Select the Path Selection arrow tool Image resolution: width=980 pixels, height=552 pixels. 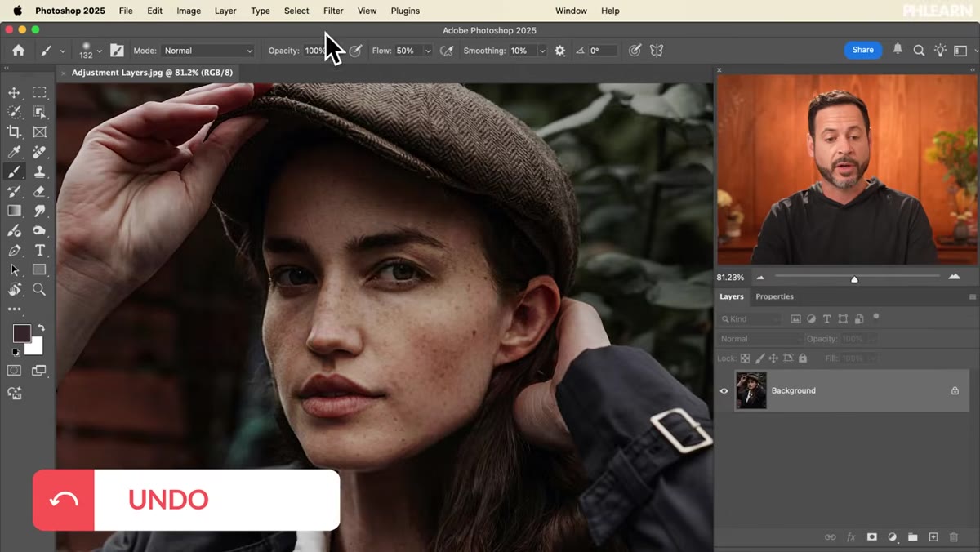14,270
